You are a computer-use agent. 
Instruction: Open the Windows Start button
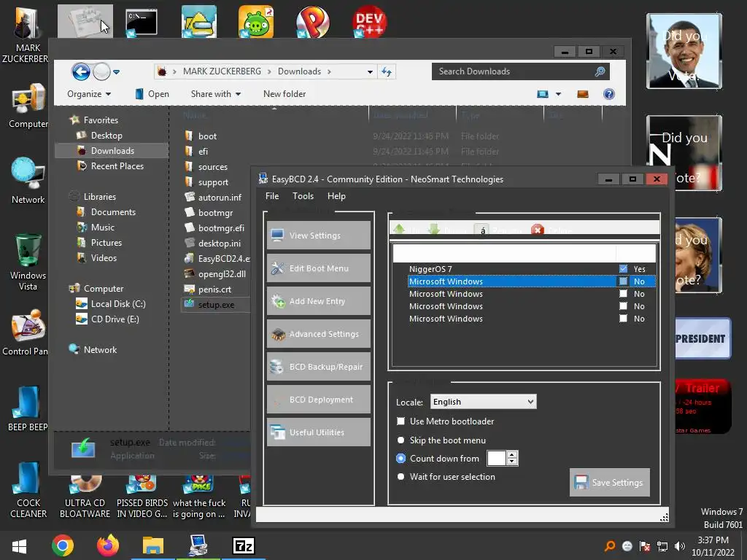click(x=19, y=545)
